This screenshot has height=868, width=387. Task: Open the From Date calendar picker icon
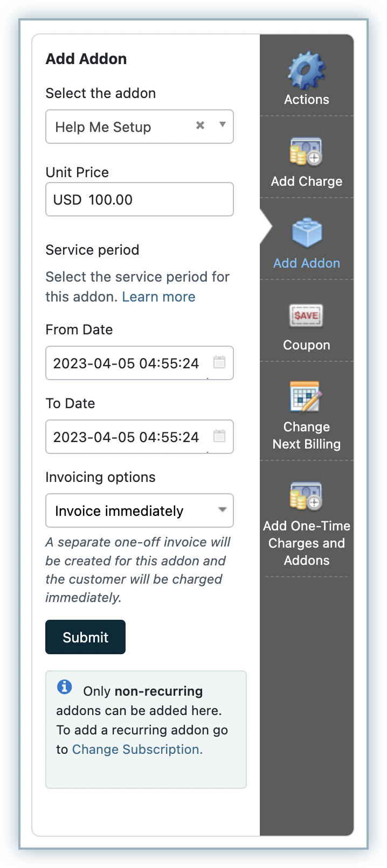click(219, 362)
